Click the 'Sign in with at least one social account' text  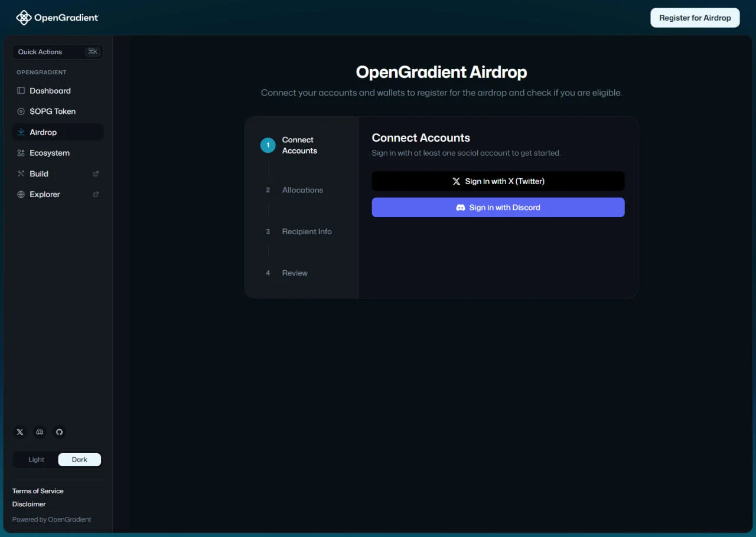466,153
